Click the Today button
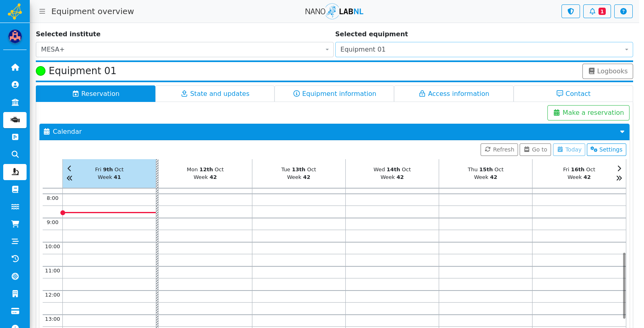 (x=569, y=149)
